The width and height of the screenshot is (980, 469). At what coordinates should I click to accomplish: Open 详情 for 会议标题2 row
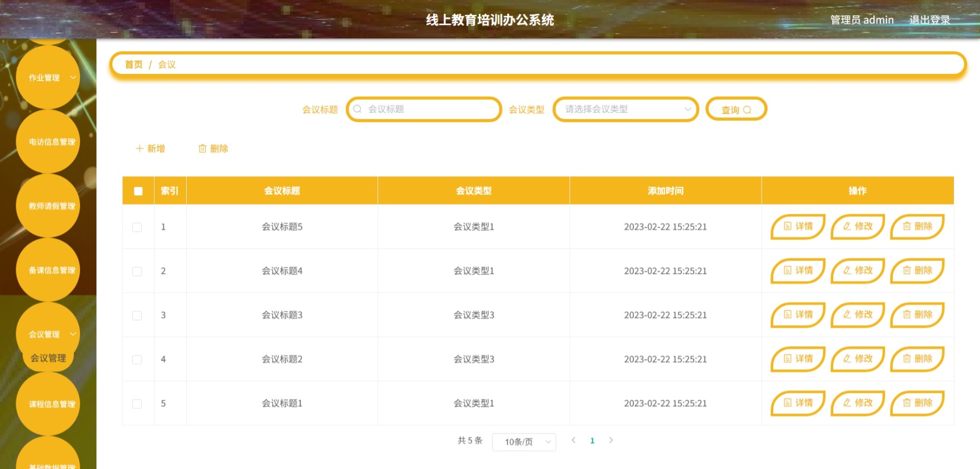coord(798,359)
